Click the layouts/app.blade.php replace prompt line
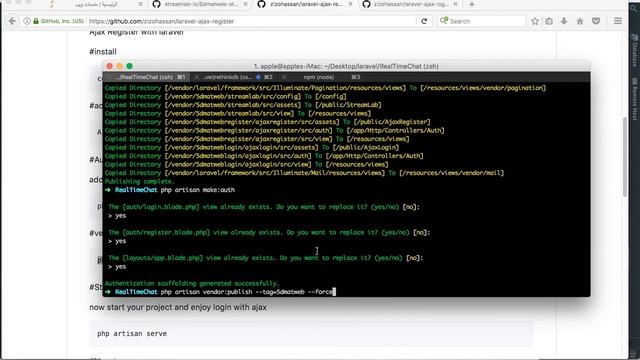Image resolution: width=640 pixels, height=360 pixels. pos(266,258)
